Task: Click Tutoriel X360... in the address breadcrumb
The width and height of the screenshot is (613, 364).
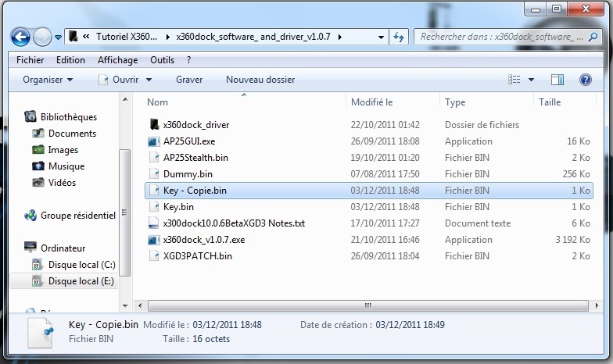Action: [127, 37]
